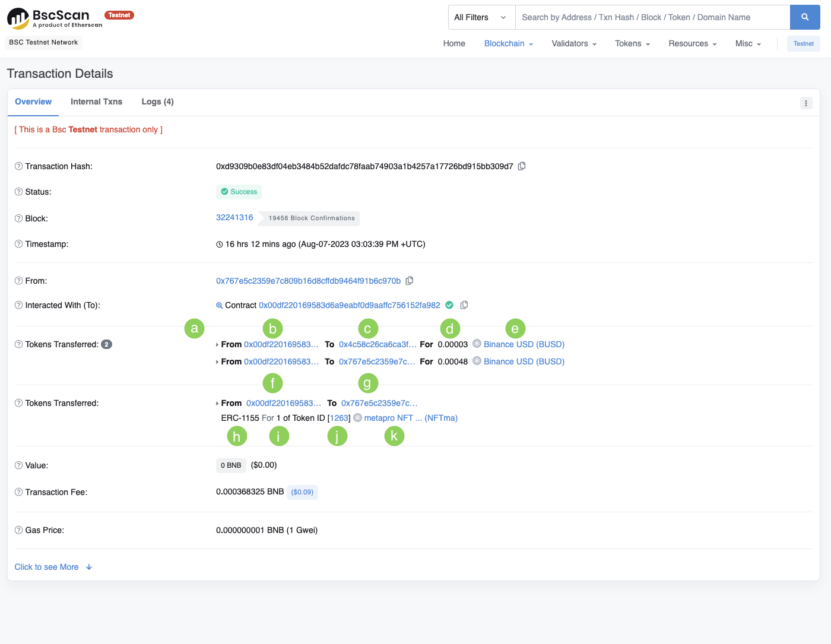The width and height of the screenshot is (831, 644).
Task: Click the Transaction Fee help icon
Action: pos(18,492)
